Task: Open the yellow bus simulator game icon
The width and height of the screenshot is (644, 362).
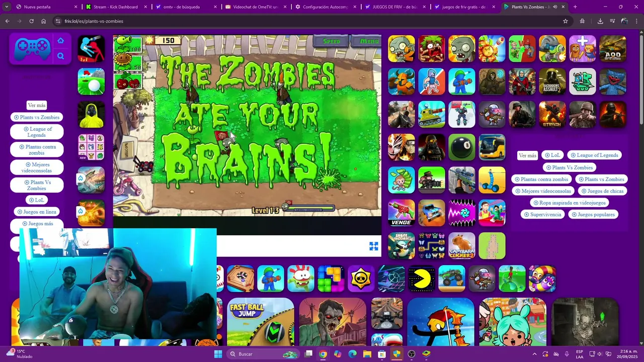Action: pos(492,147)
